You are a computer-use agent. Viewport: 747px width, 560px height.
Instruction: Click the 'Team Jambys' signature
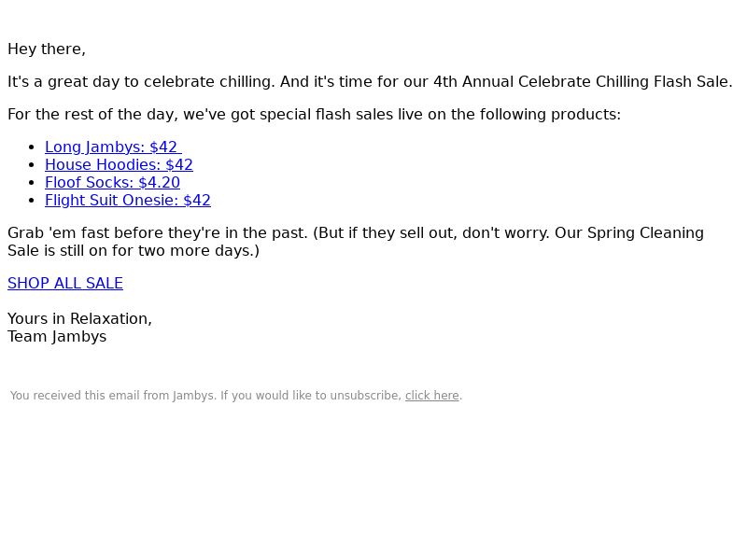tap(57, 337)
